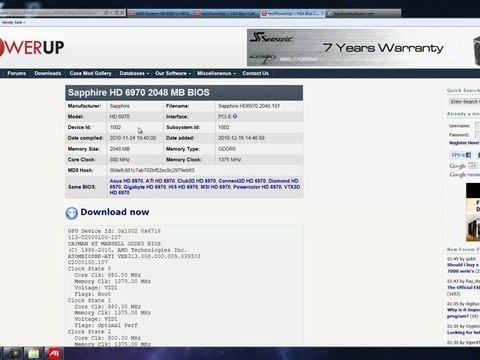Click the Register Here link
This screenshot has width=480, height=360.
(x=464, y=143)
